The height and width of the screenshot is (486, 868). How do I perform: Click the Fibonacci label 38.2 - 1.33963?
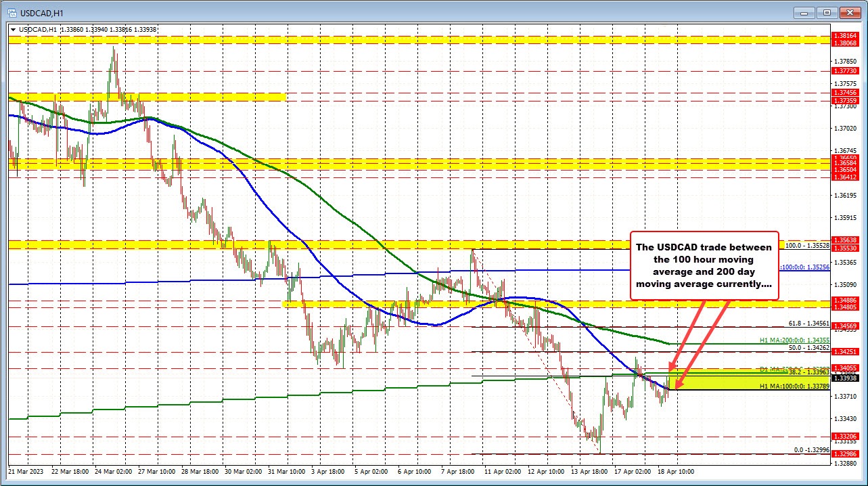[809, 372]
